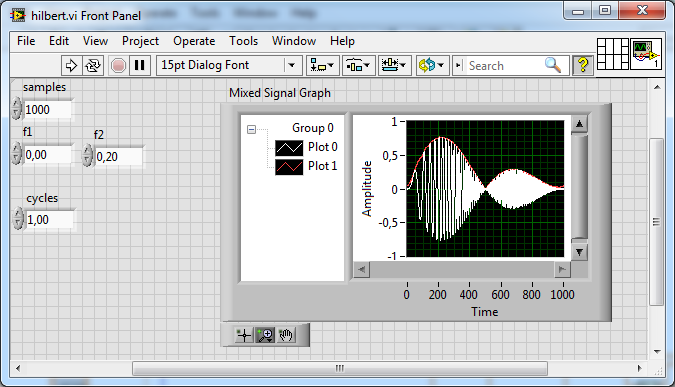Click the f2 value field
The height and width of the screenshot is (387, 675).
(x=118, y=157)
